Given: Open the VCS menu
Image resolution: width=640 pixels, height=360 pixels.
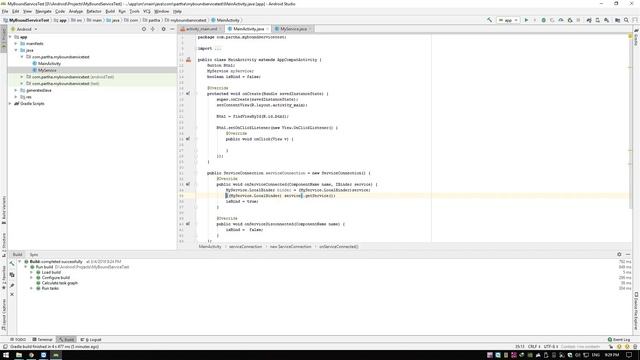Looking at the screenshot, I should (147, 11).
